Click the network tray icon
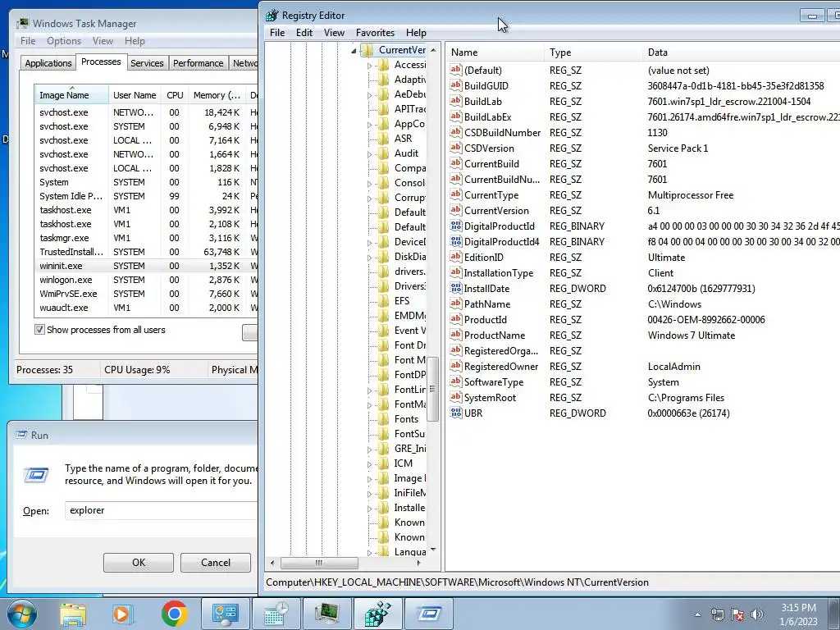The image size is (840, 630). [717, 614]
